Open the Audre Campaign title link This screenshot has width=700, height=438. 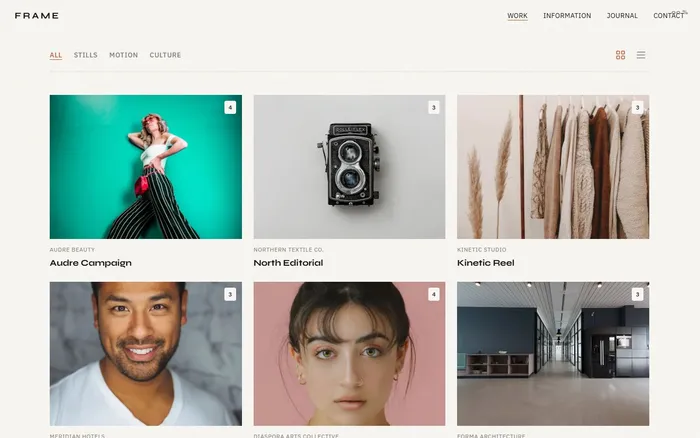91,263
